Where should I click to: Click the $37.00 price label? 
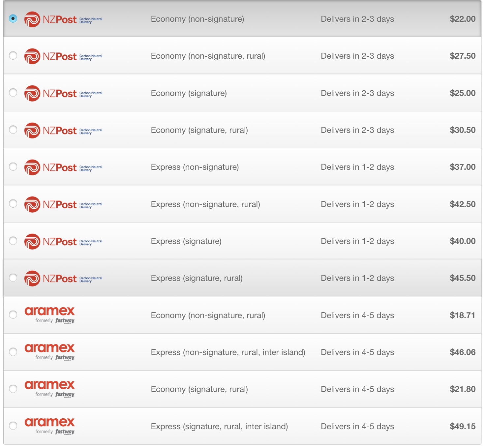[x=462, y=167]
